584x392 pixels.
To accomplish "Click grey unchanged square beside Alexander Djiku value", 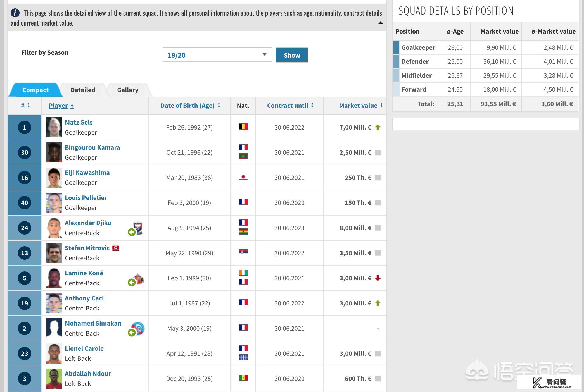I will click(378, 228).
